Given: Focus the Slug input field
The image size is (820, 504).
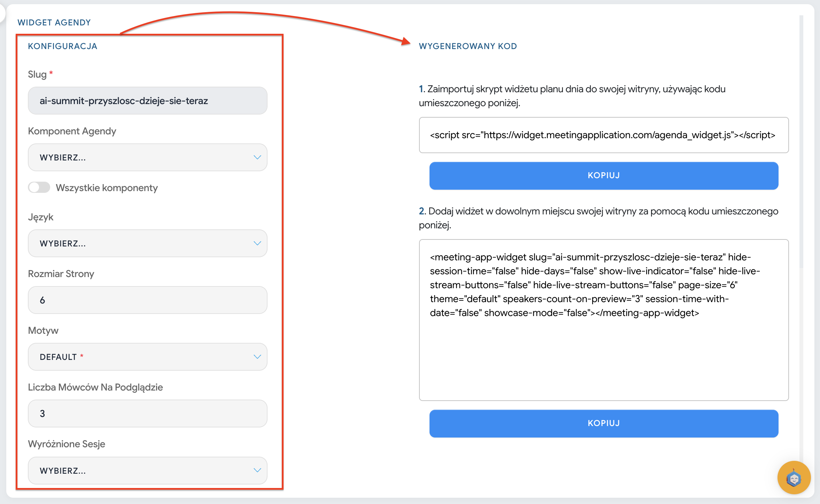Looking at the screenshot, I should click(147, 101).
